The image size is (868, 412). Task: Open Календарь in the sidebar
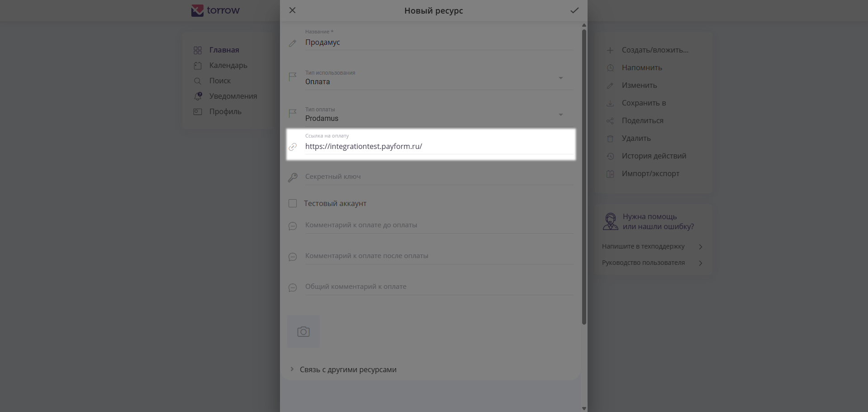(228, 65)
